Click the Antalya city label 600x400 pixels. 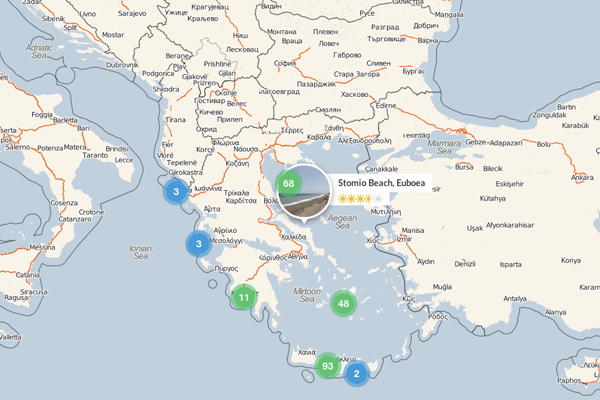[514, 299]
